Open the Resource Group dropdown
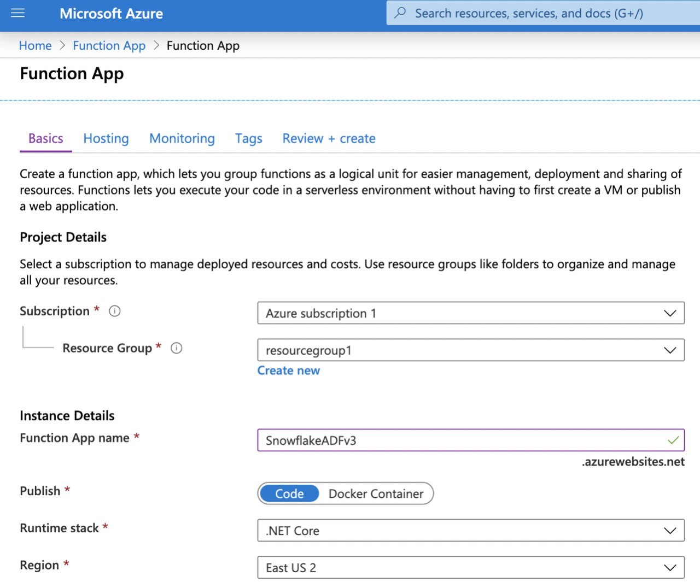700x588 pixels. coord(471,350)
